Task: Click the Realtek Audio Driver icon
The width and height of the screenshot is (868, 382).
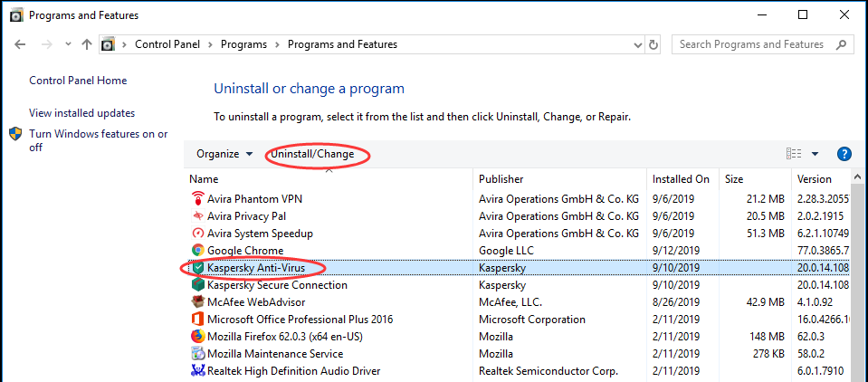Action: 197,371
